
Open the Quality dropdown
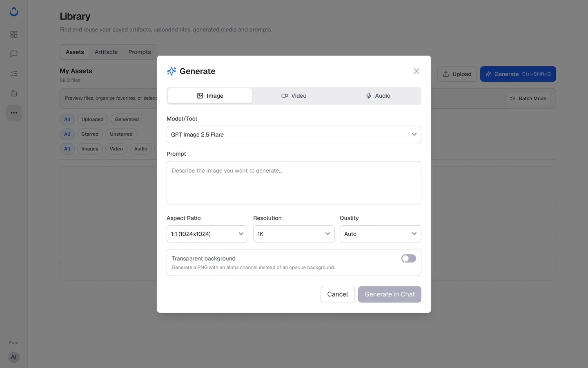[381, 234]
